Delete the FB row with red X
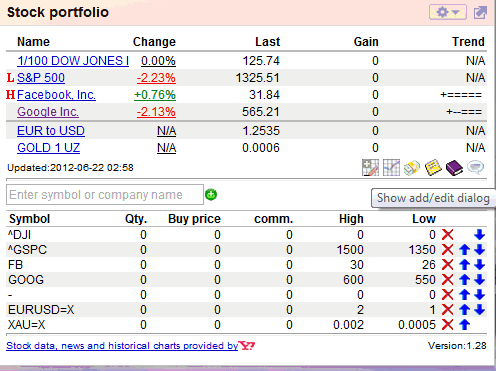This screenshot has width=496, height=371. tap(447, 265)
